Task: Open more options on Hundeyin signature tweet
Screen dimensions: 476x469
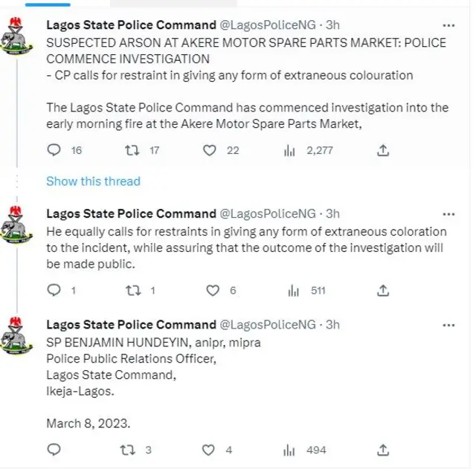Action: coord(448,325)
